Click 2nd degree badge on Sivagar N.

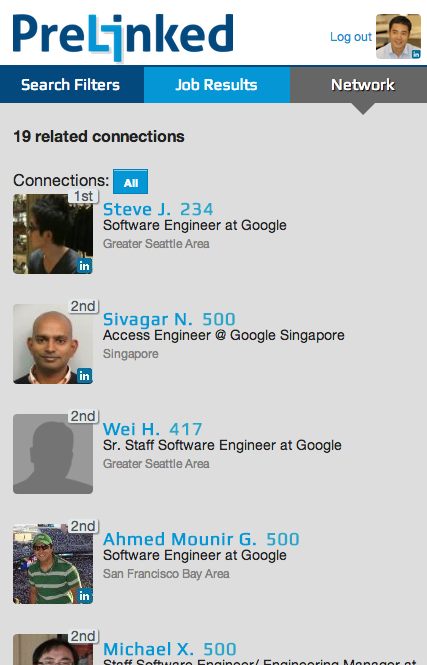(x=83, y=306)
